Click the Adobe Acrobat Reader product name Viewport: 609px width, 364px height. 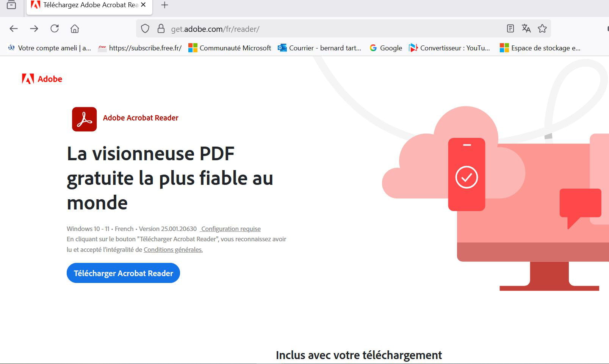[141, 118]
